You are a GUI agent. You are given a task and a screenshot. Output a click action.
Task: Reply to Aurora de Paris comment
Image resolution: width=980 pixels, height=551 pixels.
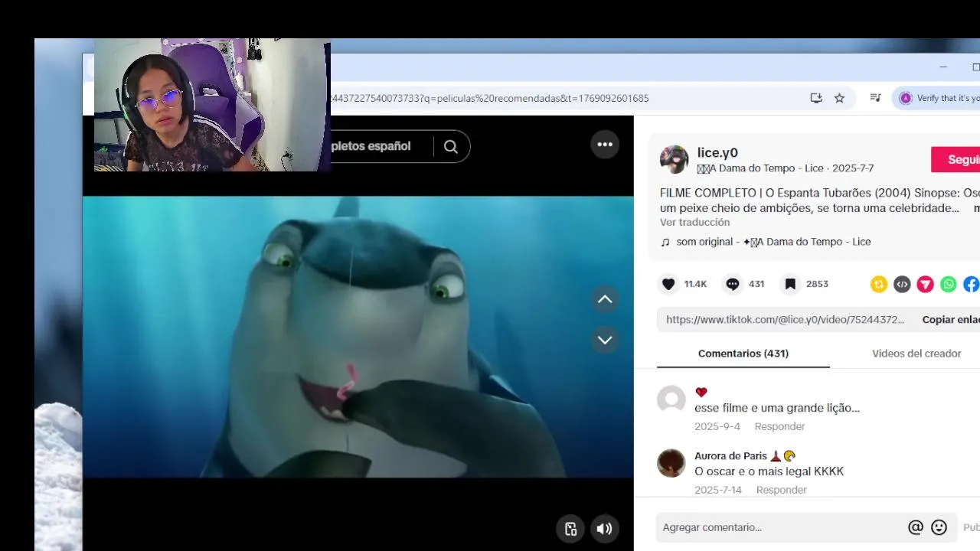click(x=781, y=490)
